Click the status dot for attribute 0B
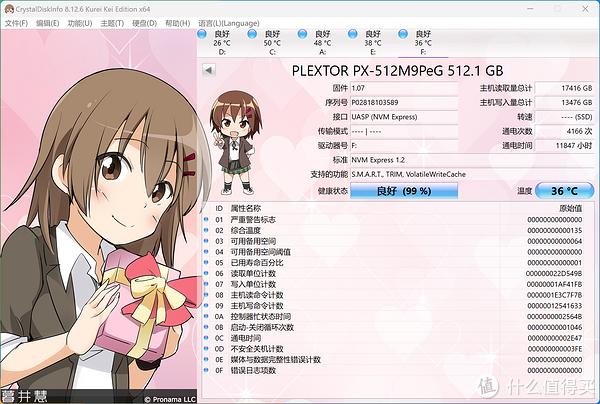The height and width of the screenshot is (404, 600). [206, 327]
